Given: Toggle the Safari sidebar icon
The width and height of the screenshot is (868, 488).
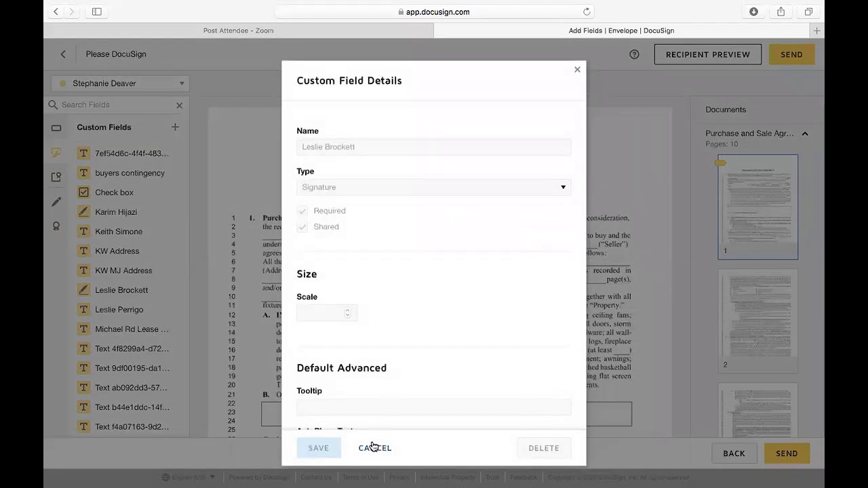Looking at the screenshot, I should coord(97,12).
